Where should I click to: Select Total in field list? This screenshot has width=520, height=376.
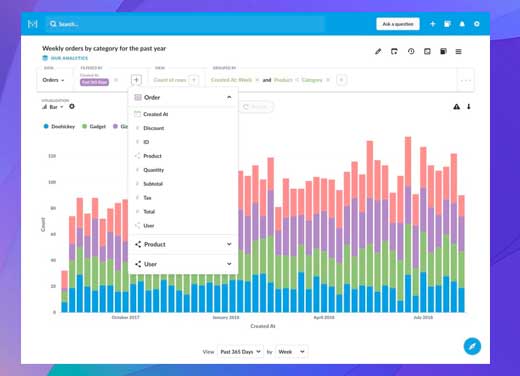(183, 212)
